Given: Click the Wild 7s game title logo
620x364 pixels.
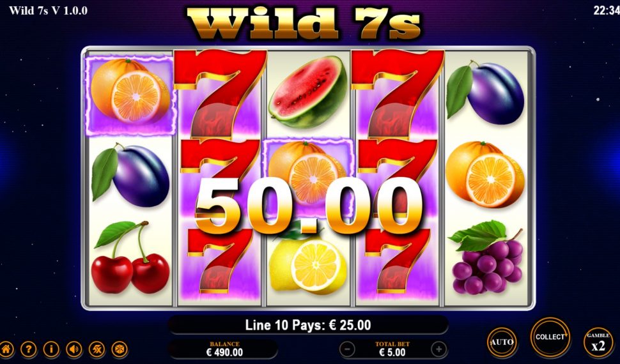Looking at the screenshot, I should (x=304, y=23).
